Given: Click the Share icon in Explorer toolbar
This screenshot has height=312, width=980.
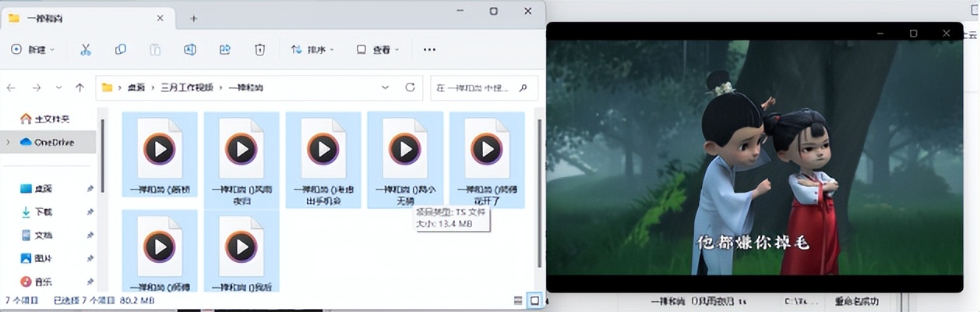Looking at the screenshot, I should (x=224, y=49).
